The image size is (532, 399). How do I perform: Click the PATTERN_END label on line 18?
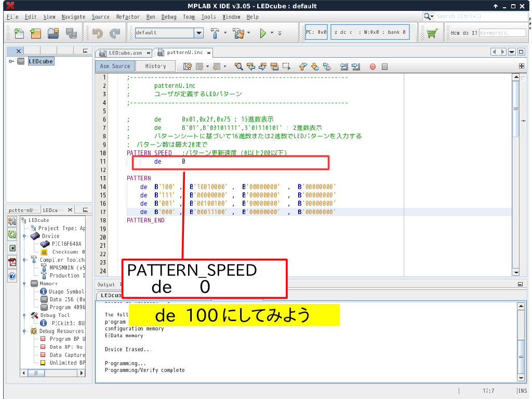[145, 220]
